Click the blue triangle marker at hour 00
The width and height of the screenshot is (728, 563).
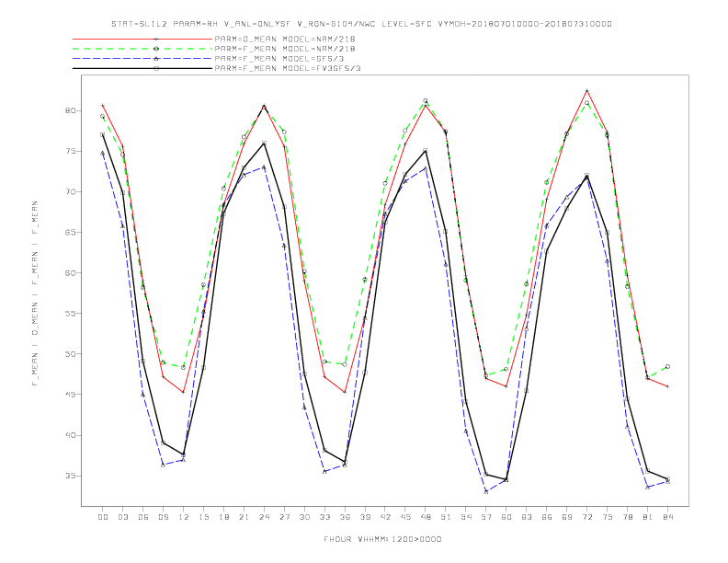pyautogui.click(x=103, y=153)
